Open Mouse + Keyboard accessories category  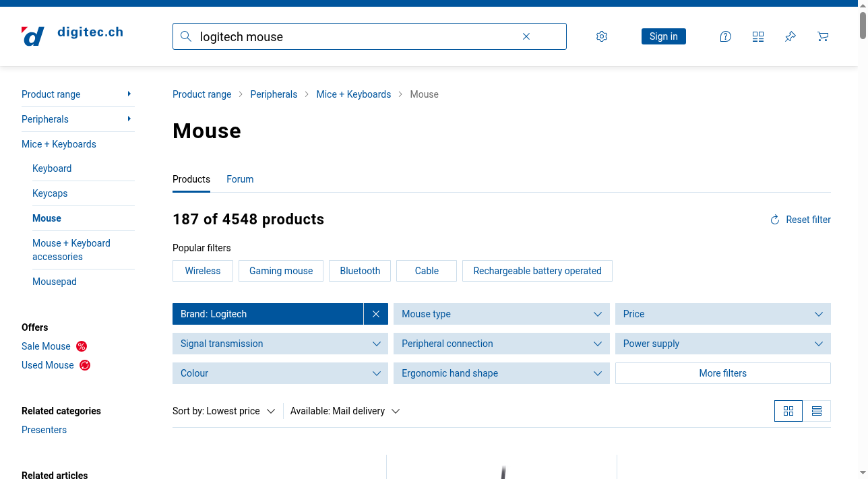tap(71, 250)
